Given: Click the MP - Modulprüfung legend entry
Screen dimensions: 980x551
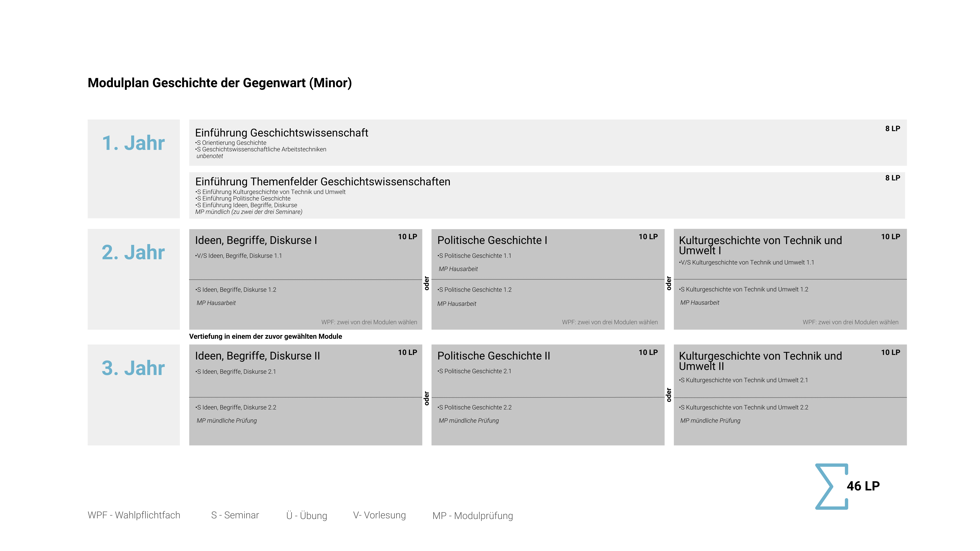Looking at the screenshot, I should [473, 516].
